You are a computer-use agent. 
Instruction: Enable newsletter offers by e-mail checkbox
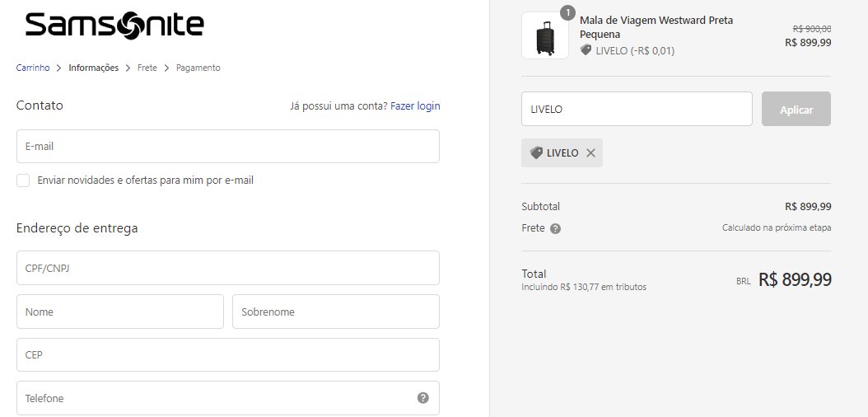click(23, 180)
